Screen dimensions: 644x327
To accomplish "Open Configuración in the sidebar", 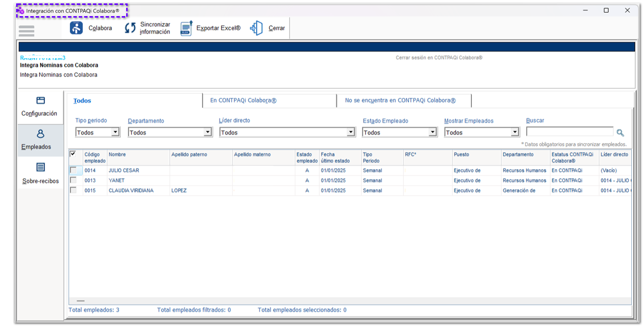I will 40,107.
